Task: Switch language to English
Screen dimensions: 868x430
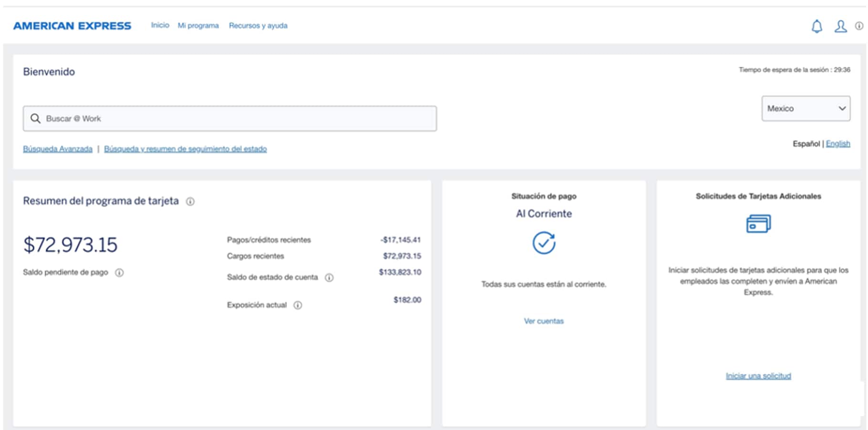Action: coord(838,144)
